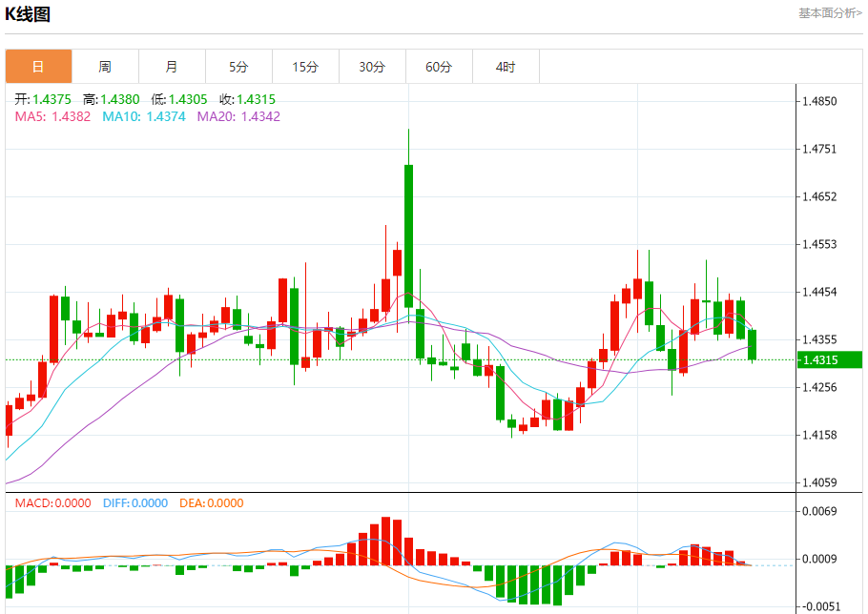
Task: Select the 日 daily chart tab
Action: [39, 67]
